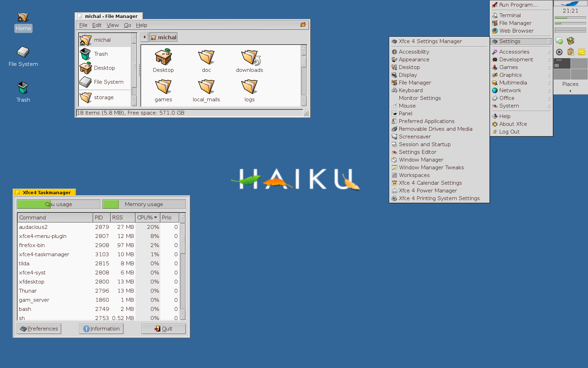Click the PID column header in Taskmanager
Image resolution: width=588 pixels, height=368 pixels.
click(x=102, y=218)
